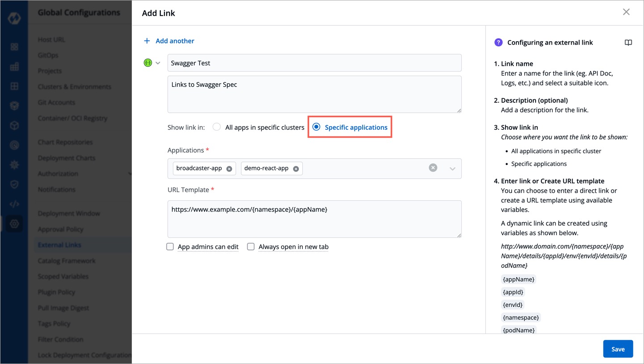
Task: Remove demo-react-app chip from Applications
Action: 296,169
